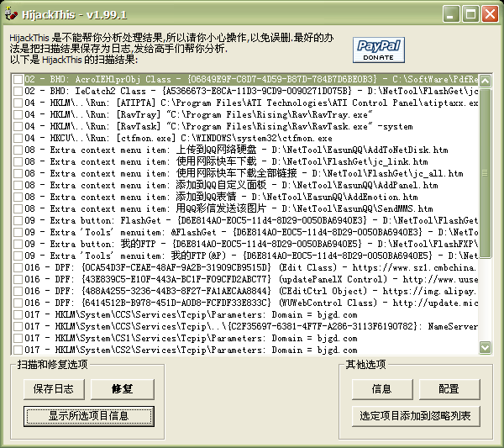Click 显示所选项目信息 button
The height and width of the screenshot is (448, 504).
(x=89, y=416)
